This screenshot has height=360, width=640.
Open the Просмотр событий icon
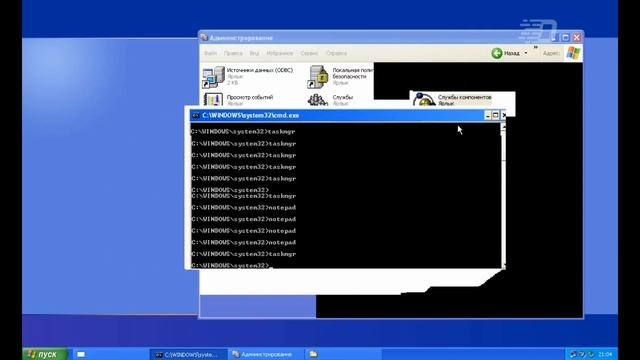pyautogui.click(x=213, y=100)
